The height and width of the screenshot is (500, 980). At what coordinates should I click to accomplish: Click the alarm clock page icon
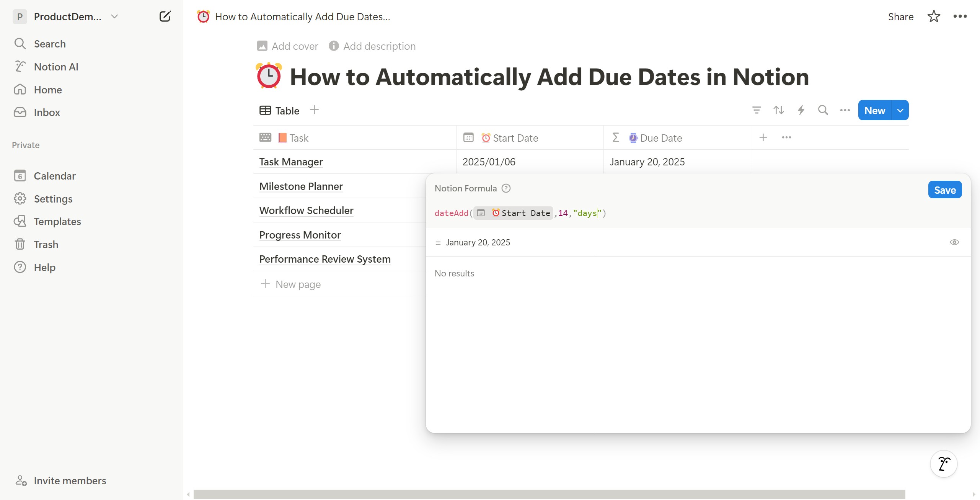269,76
